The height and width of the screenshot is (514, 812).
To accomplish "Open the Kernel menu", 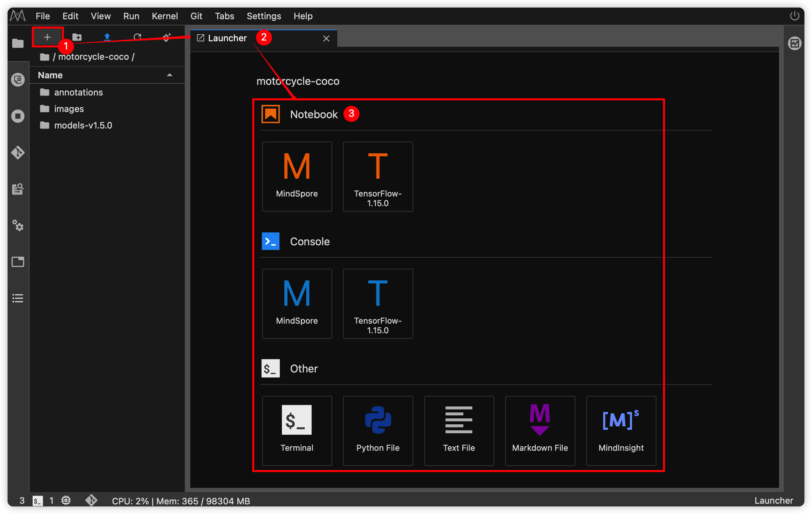I will pos(165,16).
